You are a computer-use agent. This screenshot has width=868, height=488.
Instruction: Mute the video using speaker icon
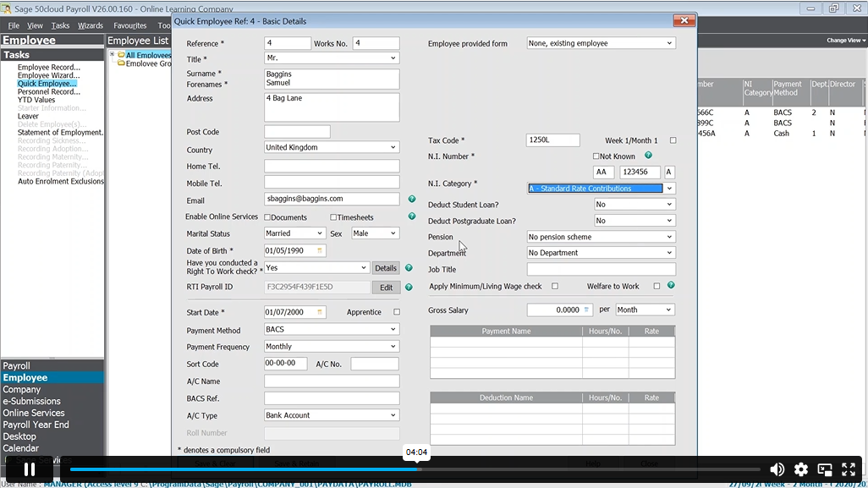(777, 469)
